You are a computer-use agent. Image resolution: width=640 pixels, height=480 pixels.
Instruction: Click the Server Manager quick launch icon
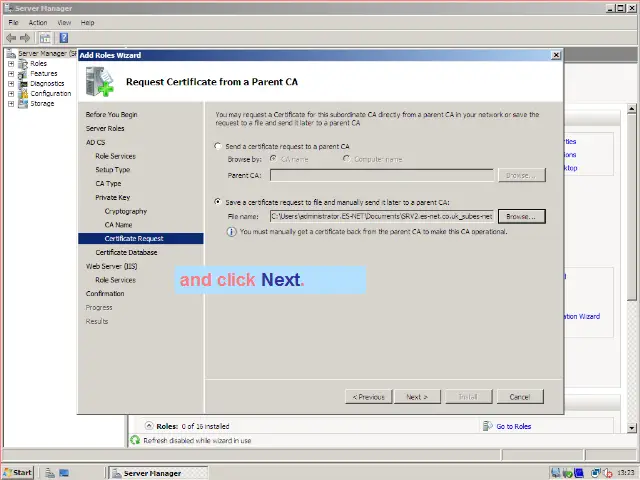click(x=50, y=473)
